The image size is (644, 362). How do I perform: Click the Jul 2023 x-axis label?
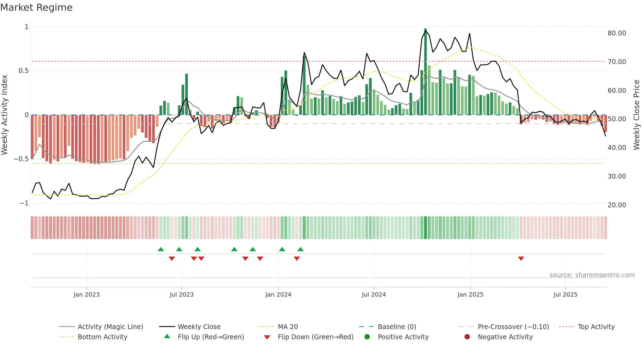click(x=182, y=294)
